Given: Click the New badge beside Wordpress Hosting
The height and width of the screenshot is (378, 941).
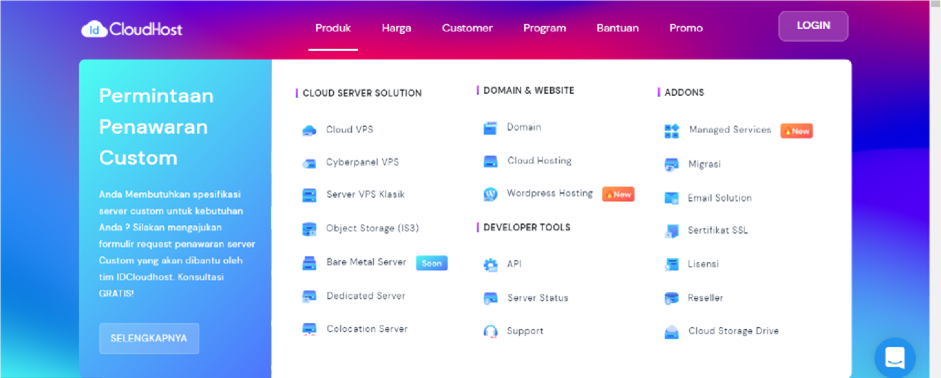Looking at the screenshot, I should pyautogui.click(x=618, y=194).
